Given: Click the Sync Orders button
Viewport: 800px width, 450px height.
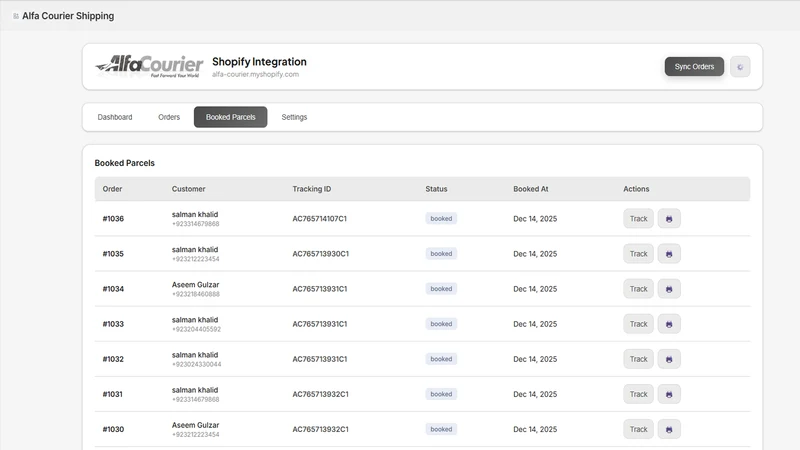Looking at the screenshot, I should 694,67.
